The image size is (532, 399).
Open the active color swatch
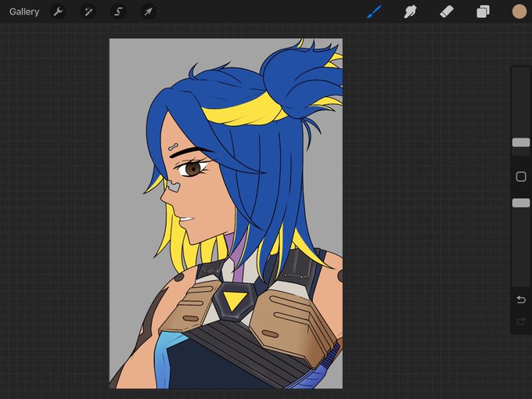click(x=519, y=12)
